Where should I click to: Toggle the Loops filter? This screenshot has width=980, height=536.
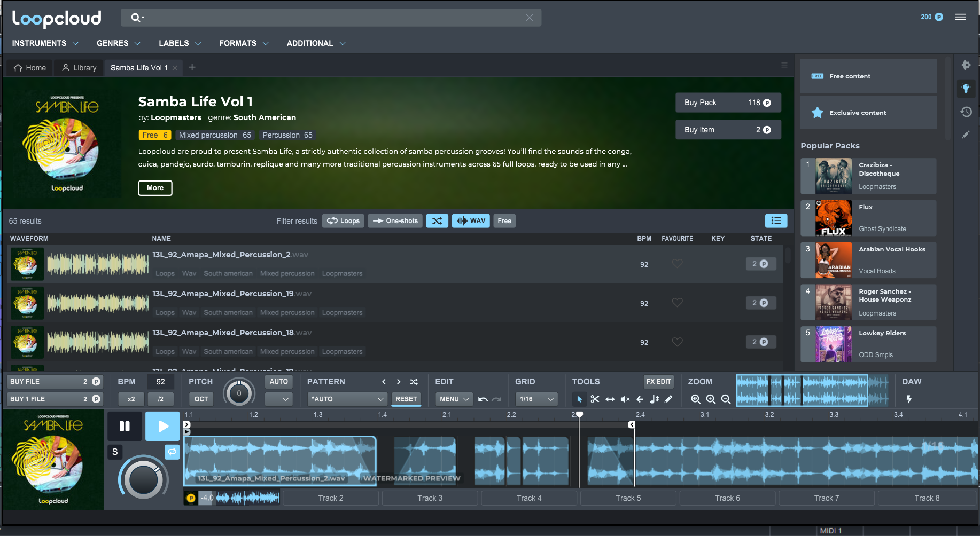coord(343,221)
